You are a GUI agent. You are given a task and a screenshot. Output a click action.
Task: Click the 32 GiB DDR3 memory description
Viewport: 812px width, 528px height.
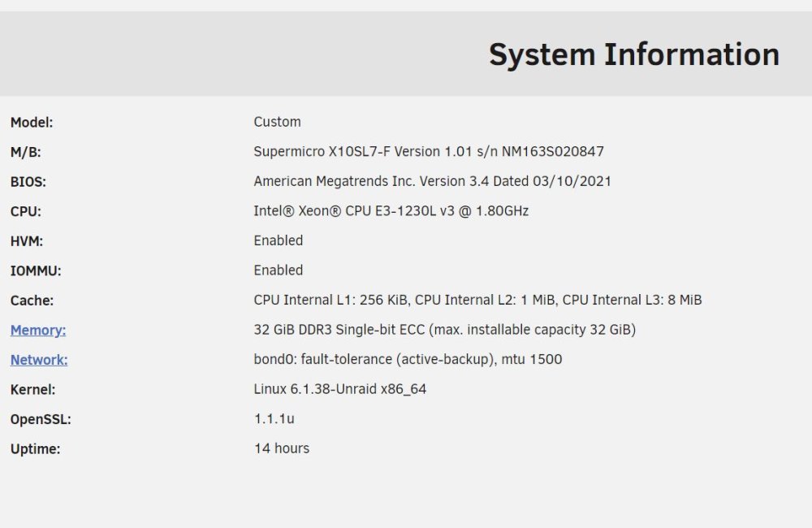click(445, 330)
